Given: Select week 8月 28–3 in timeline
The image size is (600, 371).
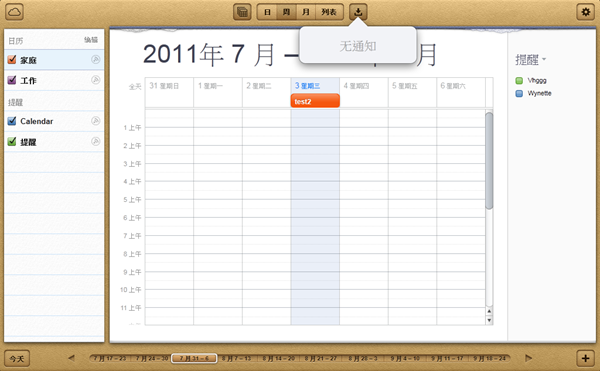Looking at the screenshot, I should click(363, 358).
